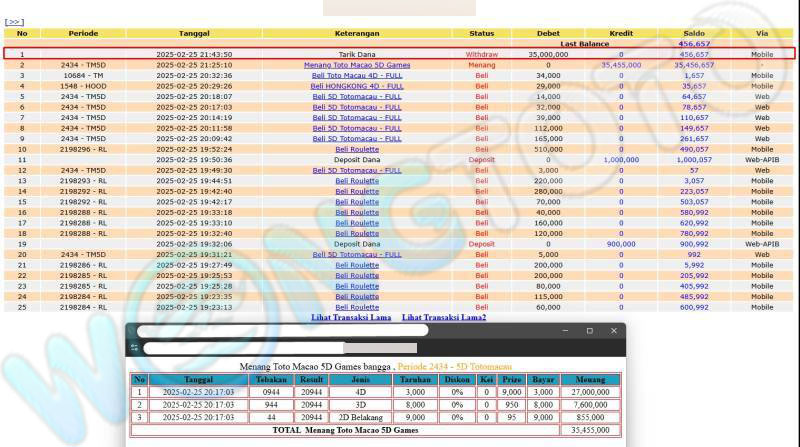Click the popup window maximize button
The image size is (800, 447).
[x=590, y=331]
